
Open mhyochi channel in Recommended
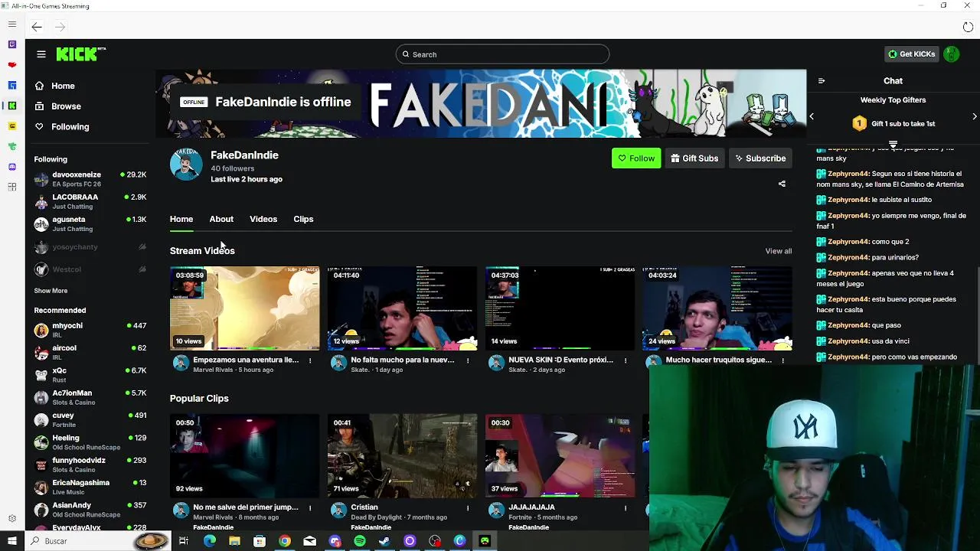point(90,330)
